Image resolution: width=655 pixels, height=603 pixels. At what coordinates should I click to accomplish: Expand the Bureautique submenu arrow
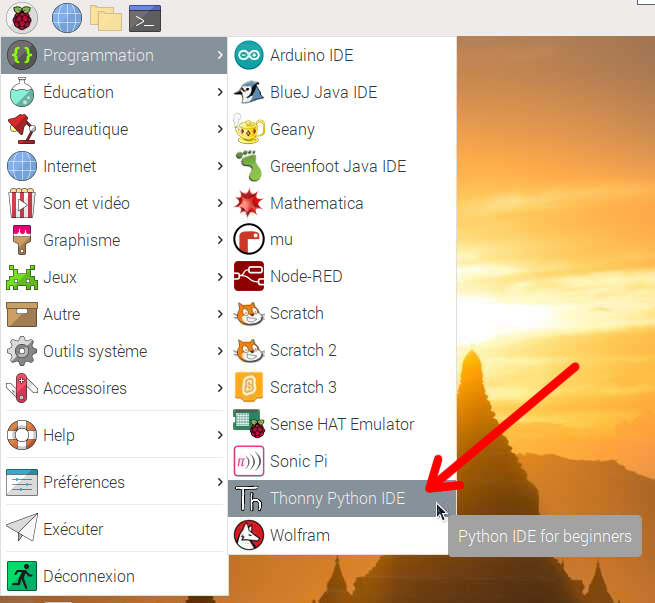220,129
